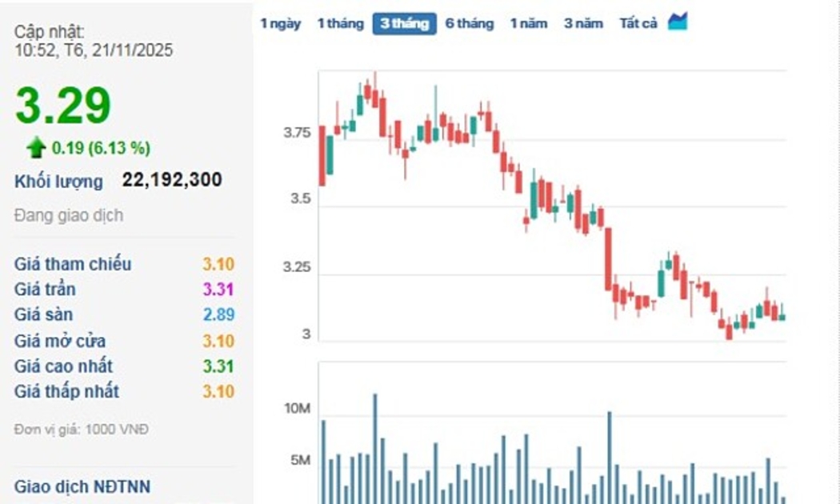The height and width of the screenshot is (504, 840).
Task: Select the 1 ngày time range
Action: [280, 23]
